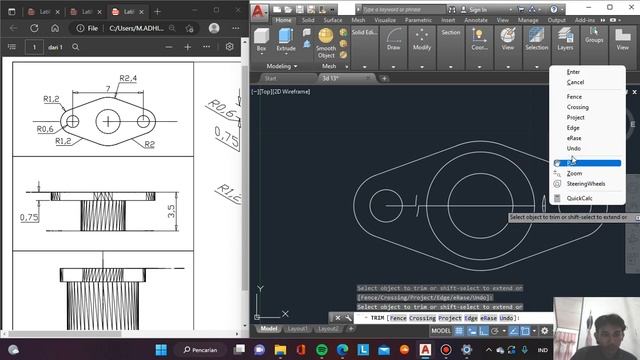This screenshot has width=640, height=360.
Task: Open the Visualize ribbon tab
Action: pyautogui.click(x=385, y=20)
